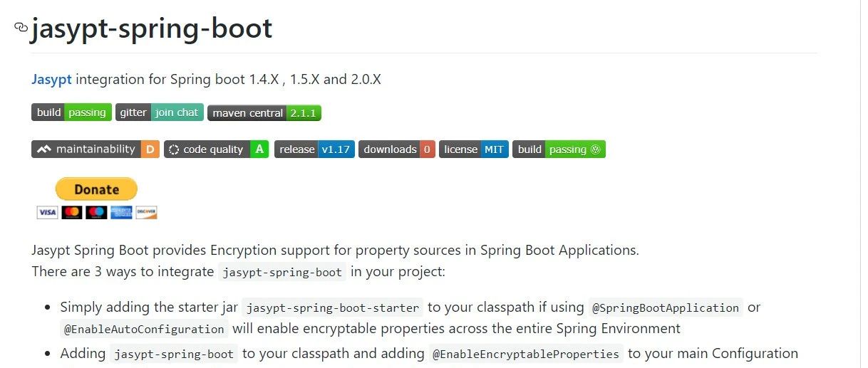This screenshot has width=868, height=368.
Task: Click the maven central 2.1.1 badge
Action: [264, 112]
